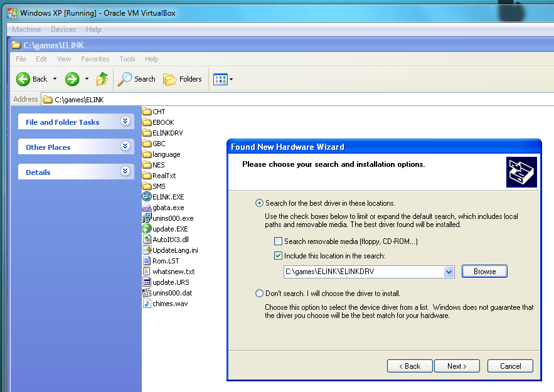Open the driver location path dropdown arrow
The image size is (554, 392).
point(449,272)
